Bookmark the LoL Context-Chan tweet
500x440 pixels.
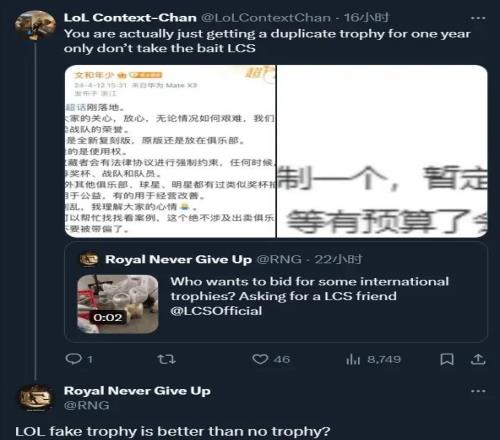point(447,359)
